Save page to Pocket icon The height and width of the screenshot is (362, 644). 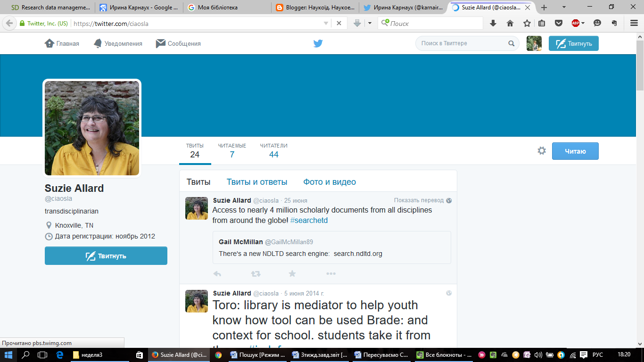559,23
